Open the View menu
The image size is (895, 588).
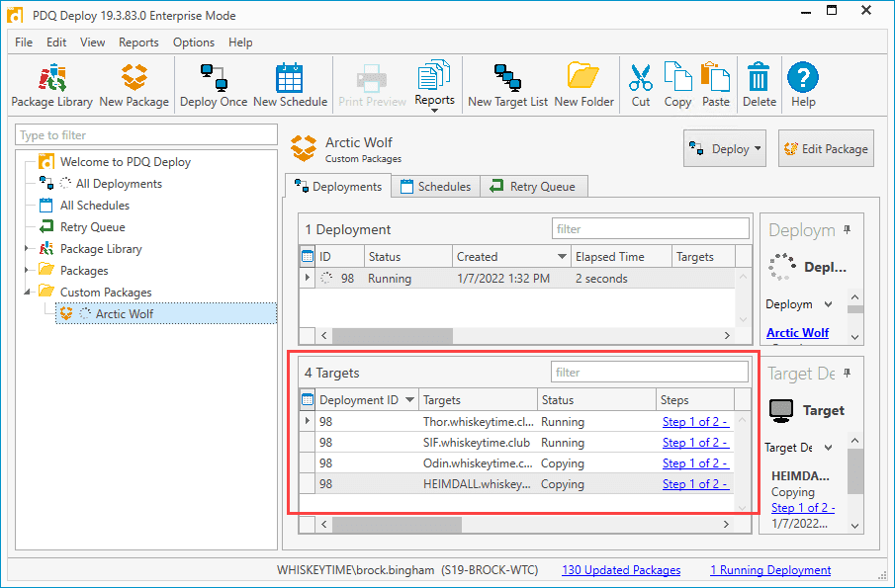point(93,42)
